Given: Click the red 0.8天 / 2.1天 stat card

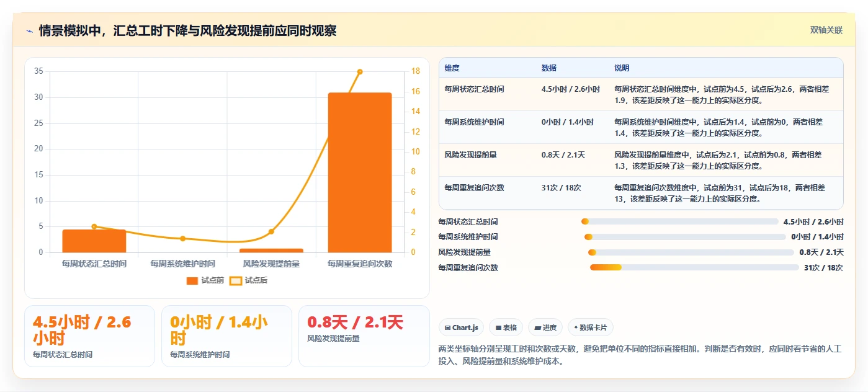Looking at the screenshot, I should pos(364,336).
